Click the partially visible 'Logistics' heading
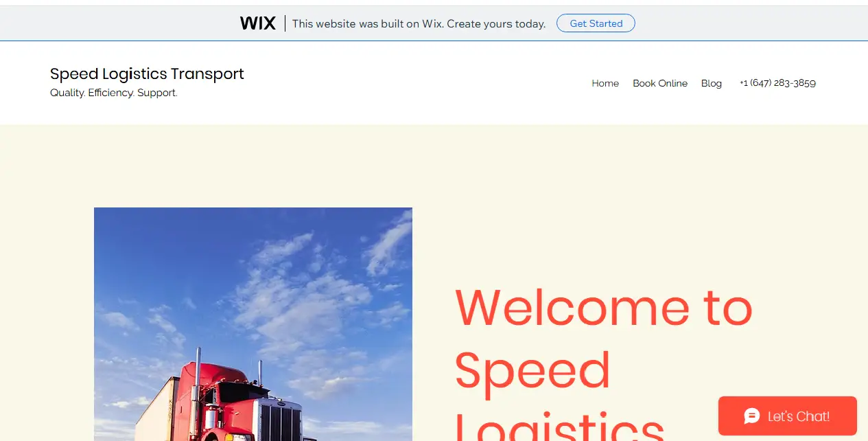The image size is (868, 441). [560, 426]
